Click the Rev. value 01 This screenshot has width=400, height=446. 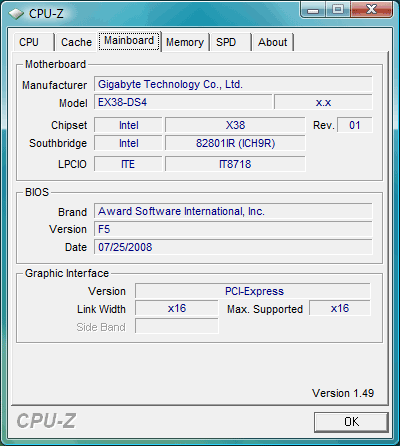pos(355,125)
